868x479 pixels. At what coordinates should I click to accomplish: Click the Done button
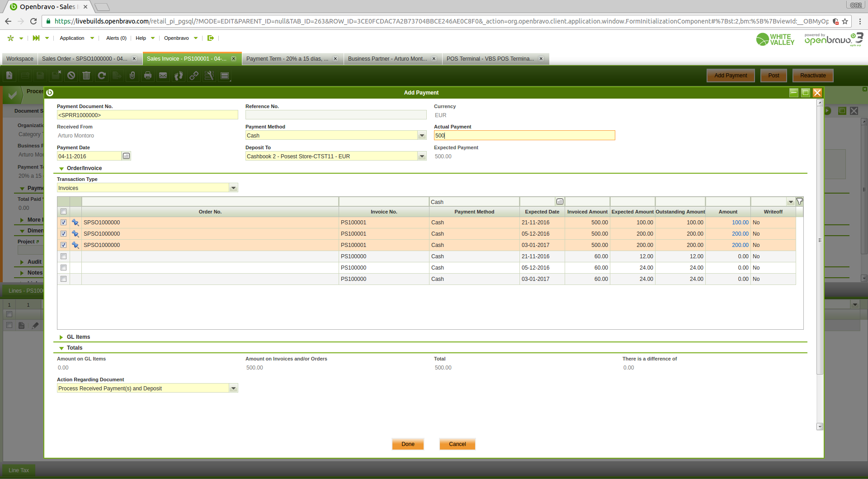(x=408, y=444)
